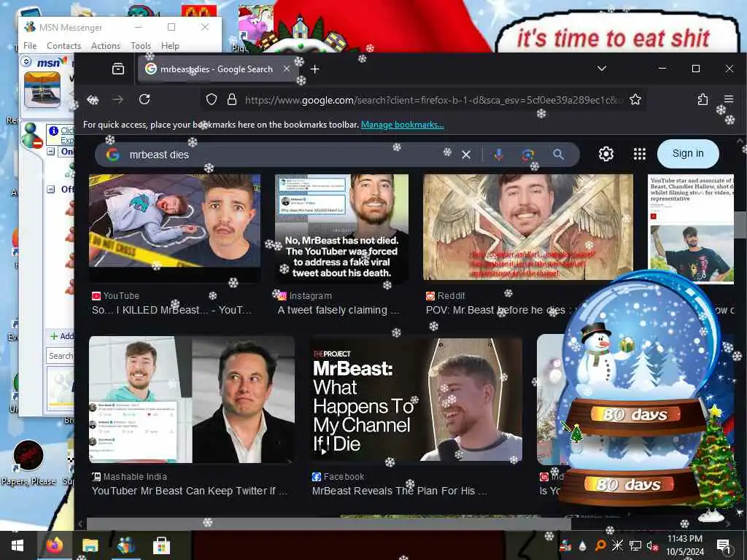
Task: Click the muted volume tray icon
Action: tap(651, 545)
